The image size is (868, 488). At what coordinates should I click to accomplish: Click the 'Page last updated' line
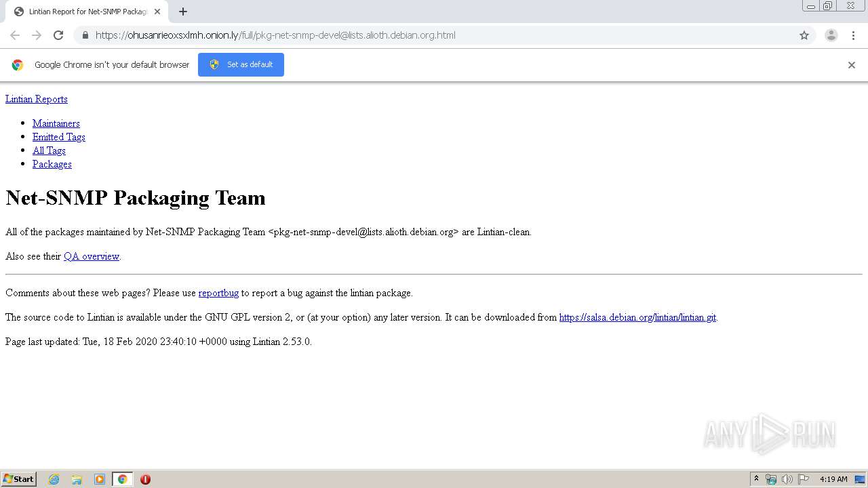coord(159,342)
